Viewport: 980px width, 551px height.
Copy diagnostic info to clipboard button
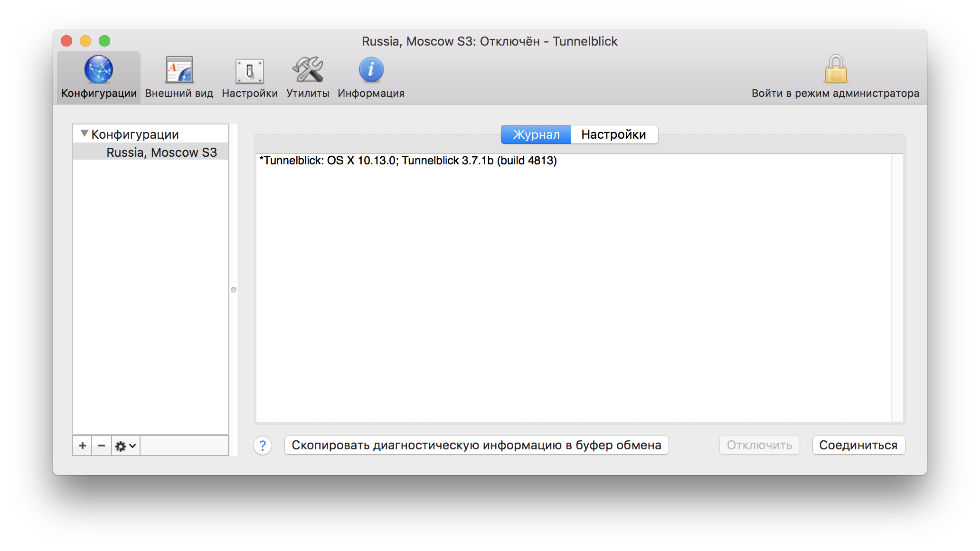click(x=476, y=445)
